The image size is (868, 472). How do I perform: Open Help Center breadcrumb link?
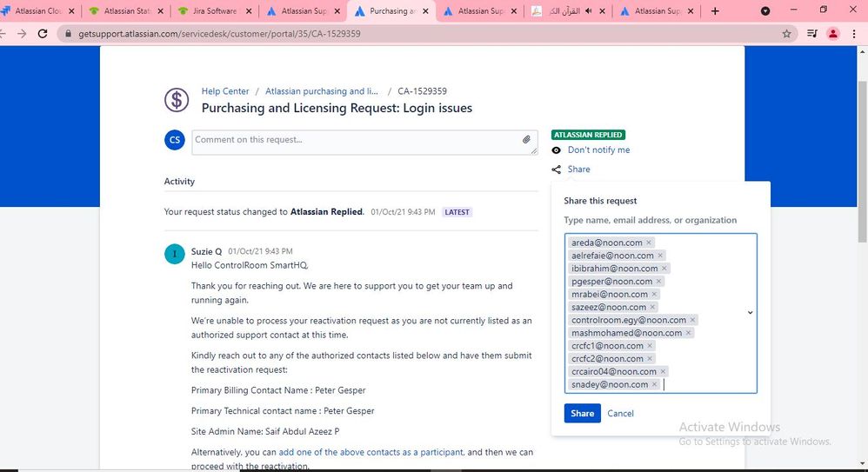(225, 91)
